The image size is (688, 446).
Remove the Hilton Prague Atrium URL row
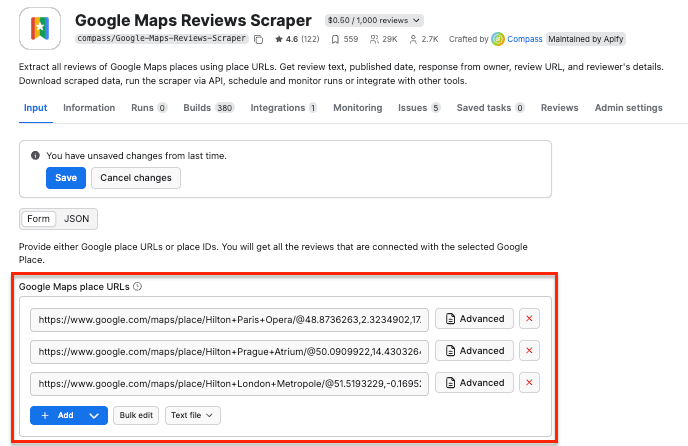[529, 351]
